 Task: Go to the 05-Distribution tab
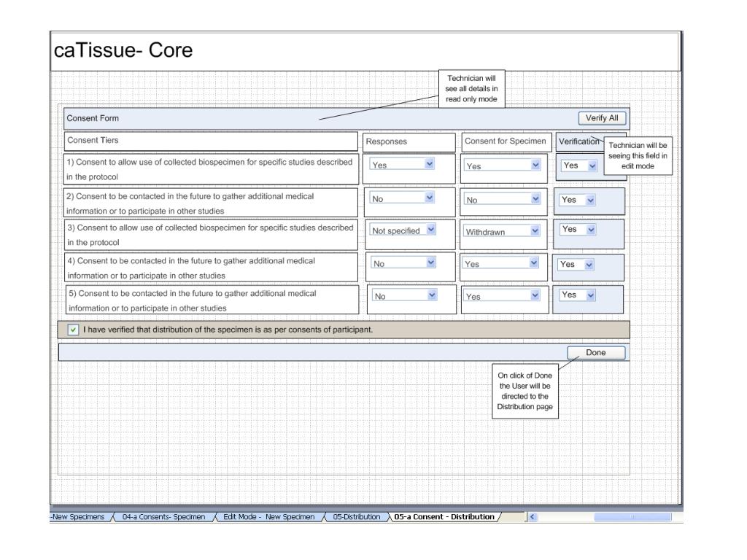[356, 517]
